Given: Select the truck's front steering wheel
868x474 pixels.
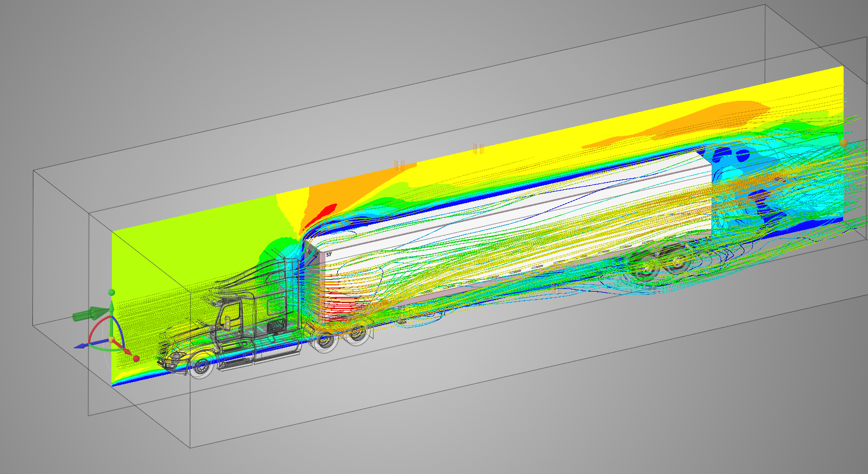Looking at the screenshot, I should (201, 367).
